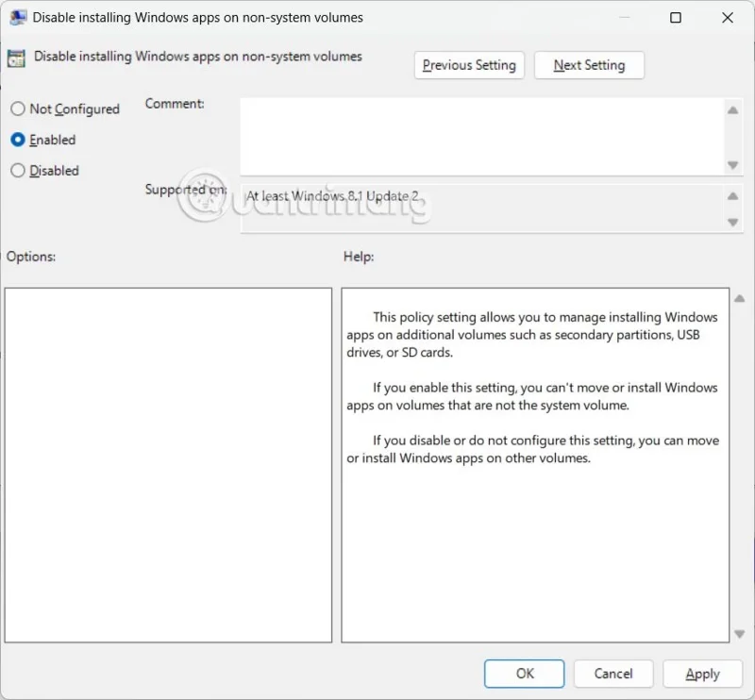Open the Next Setting

pyautogui.click(x=589, y=65)
